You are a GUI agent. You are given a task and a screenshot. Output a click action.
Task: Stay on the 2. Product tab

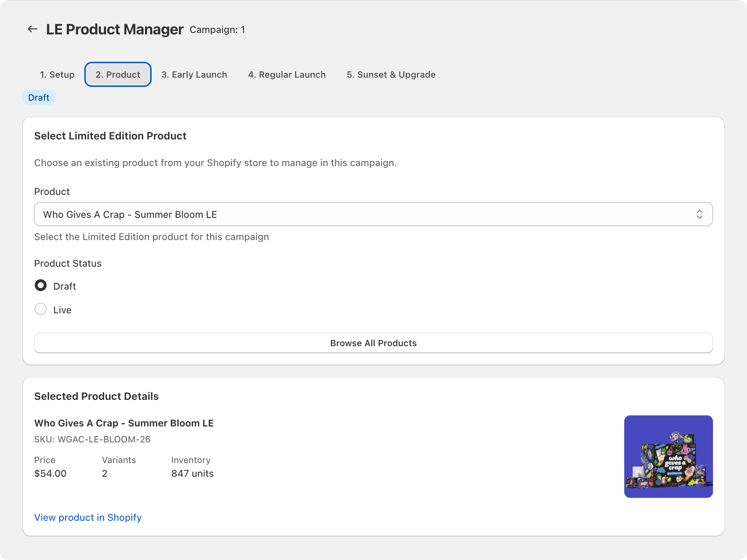tap(118, 74)
